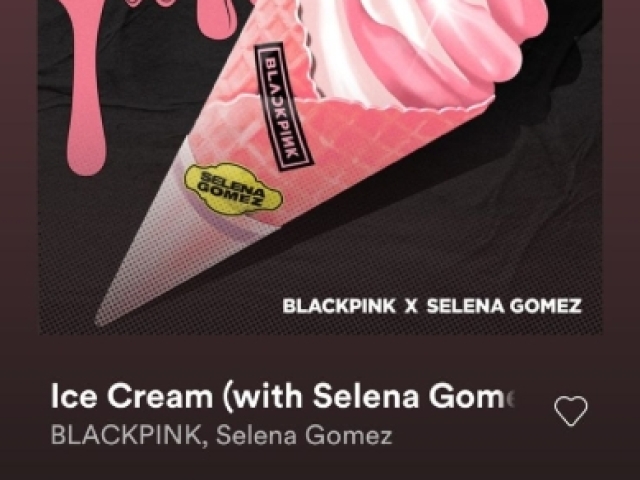Click the word BLACKPINK in the cover caption
Viewport: 640px width, 480px height.
tap(339, 306)
